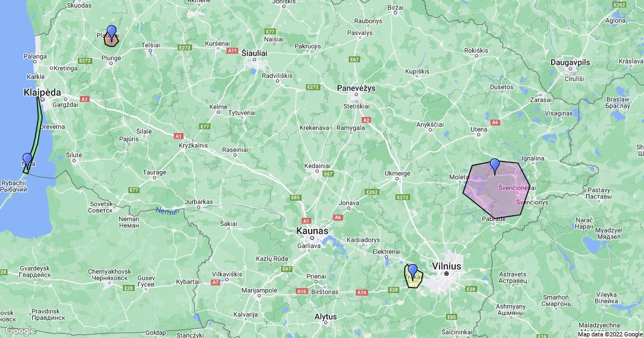
Task: Click the blue marker pin at Nida
Action: coord(27,160)
